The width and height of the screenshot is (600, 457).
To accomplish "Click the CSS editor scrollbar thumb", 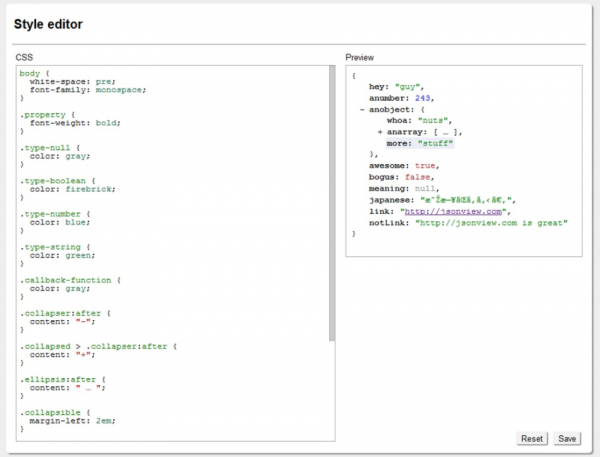I will click(x=332, y=203).
